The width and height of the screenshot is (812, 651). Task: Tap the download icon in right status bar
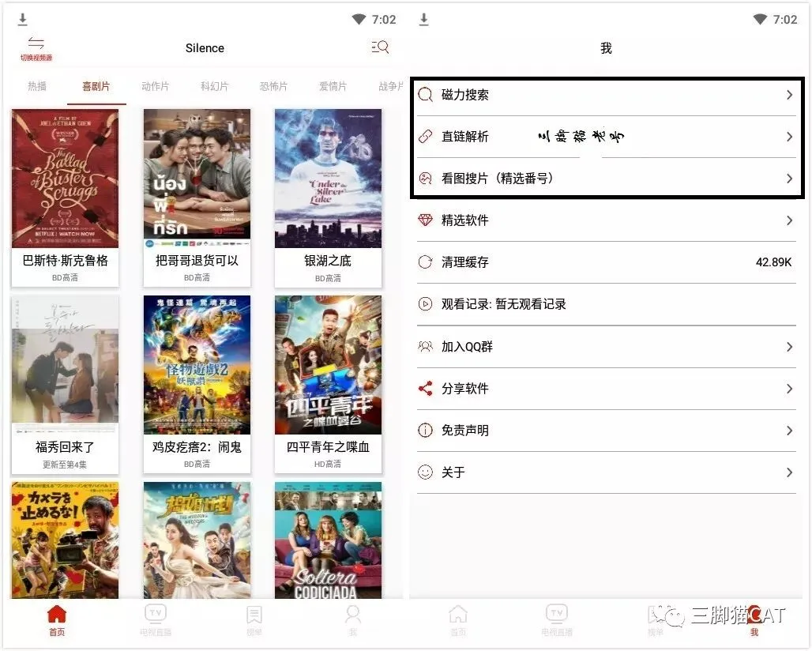(x=423, y=20)
